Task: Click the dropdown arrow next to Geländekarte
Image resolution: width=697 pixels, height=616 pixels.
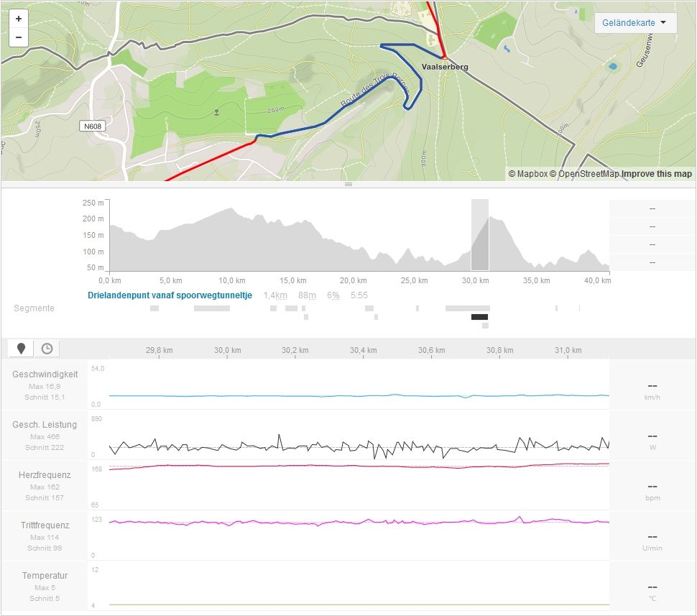Action: click(663, 23)
